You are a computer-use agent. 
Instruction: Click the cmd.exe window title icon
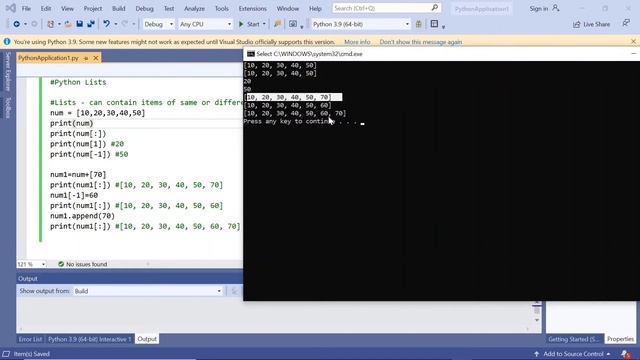(251, 54)
